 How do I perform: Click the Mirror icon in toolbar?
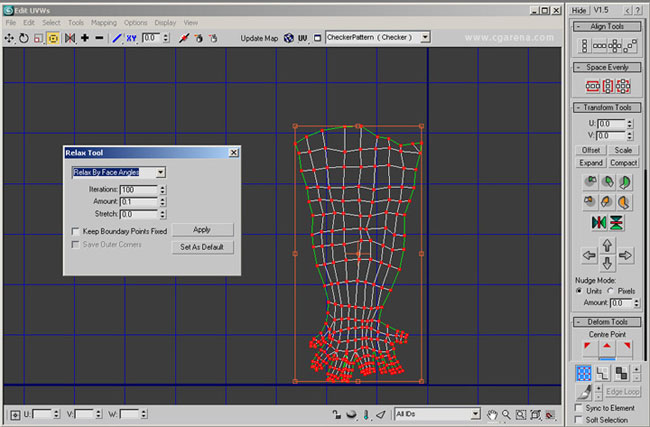[x=70, y=39]
